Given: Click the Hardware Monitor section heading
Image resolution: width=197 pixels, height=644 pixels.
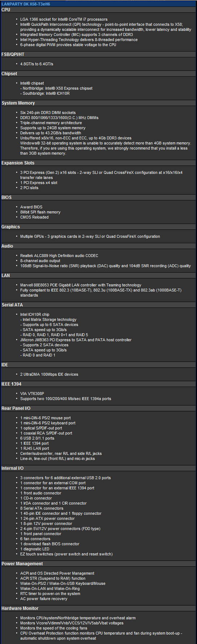Looking at the screenshot, I should [20, 608].
